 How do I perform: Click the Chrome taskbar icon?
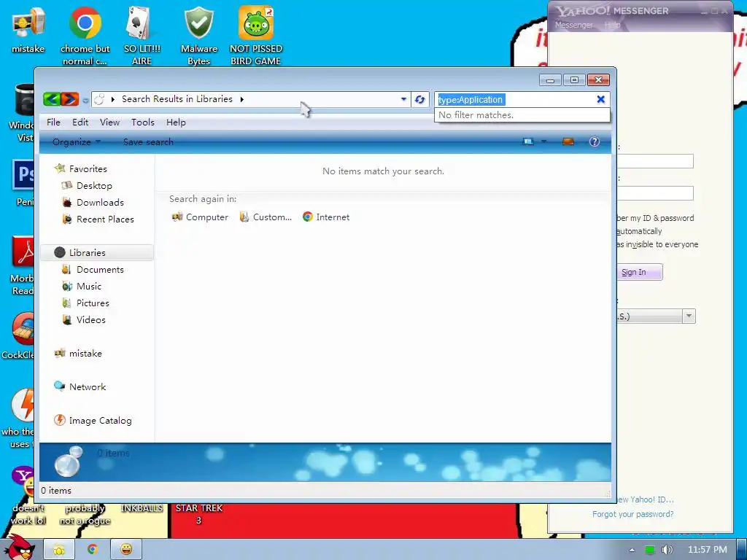point(93,550)
